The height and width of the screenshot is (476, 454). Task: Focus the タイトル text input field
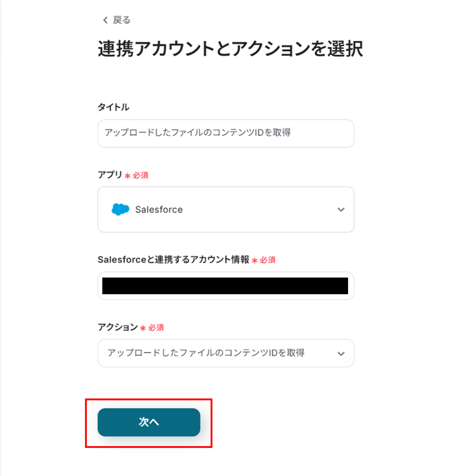(226, 133)
